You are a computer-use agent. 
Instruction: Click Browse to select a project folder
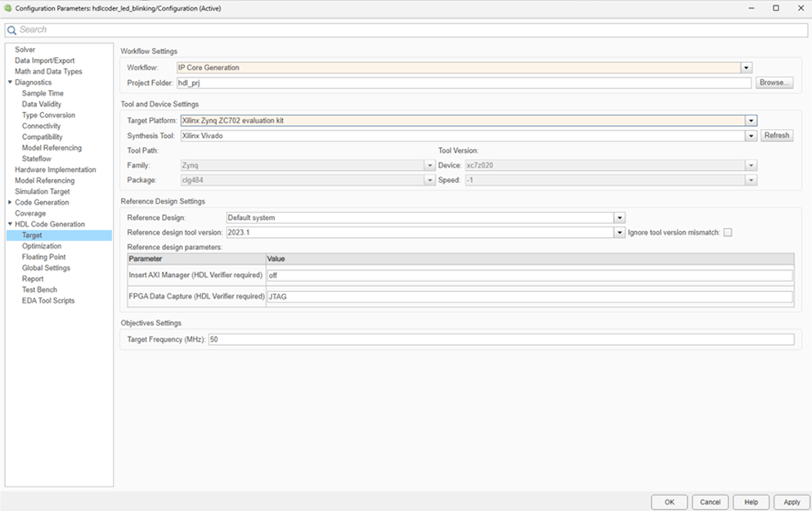(774, 82)
